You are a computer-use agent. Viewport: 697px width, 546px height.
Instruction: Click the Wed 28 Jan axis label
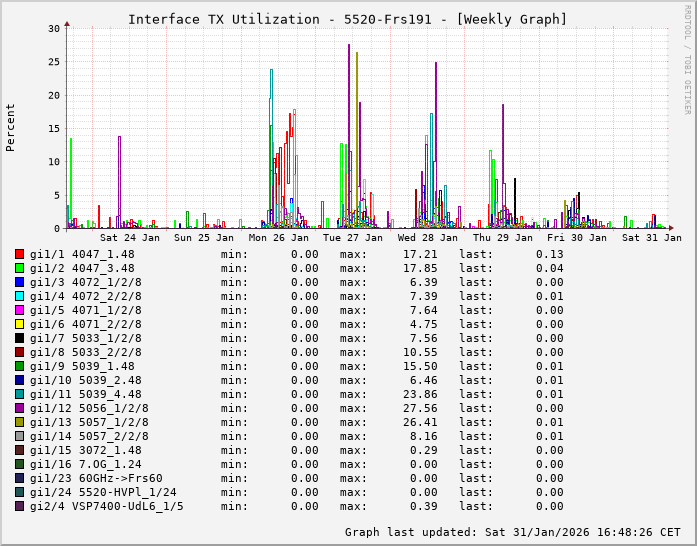pos(427,238)
